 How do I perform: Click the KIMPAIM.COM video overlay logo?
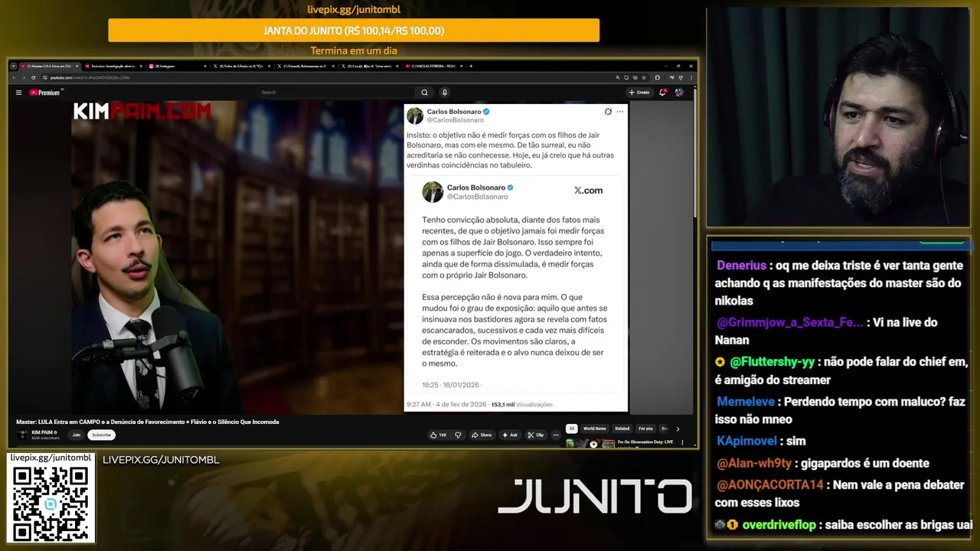(x=142, y=112)
